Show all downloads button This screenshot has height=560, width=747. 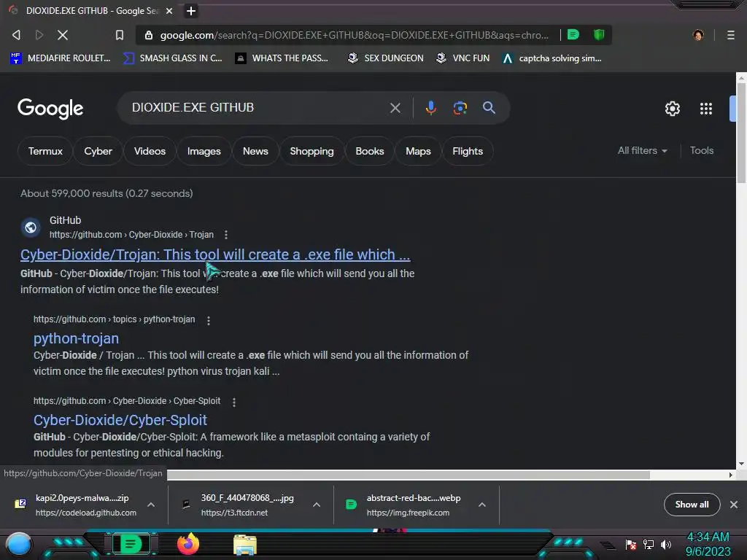[692, 505]
